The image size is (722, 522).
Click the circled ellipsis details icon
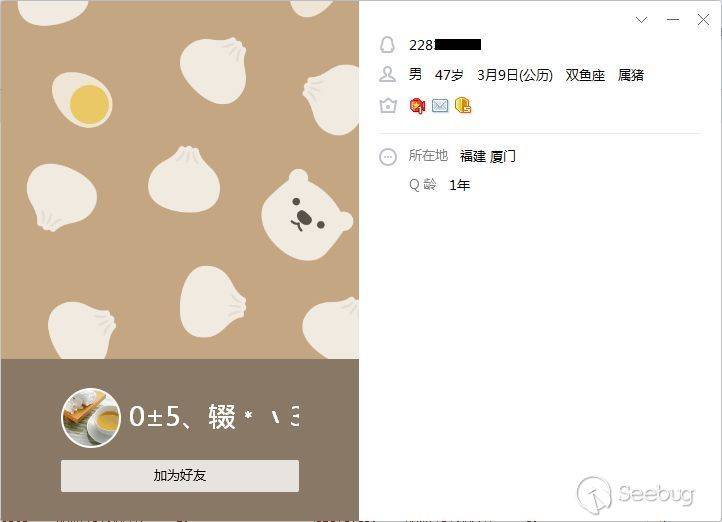388,157
